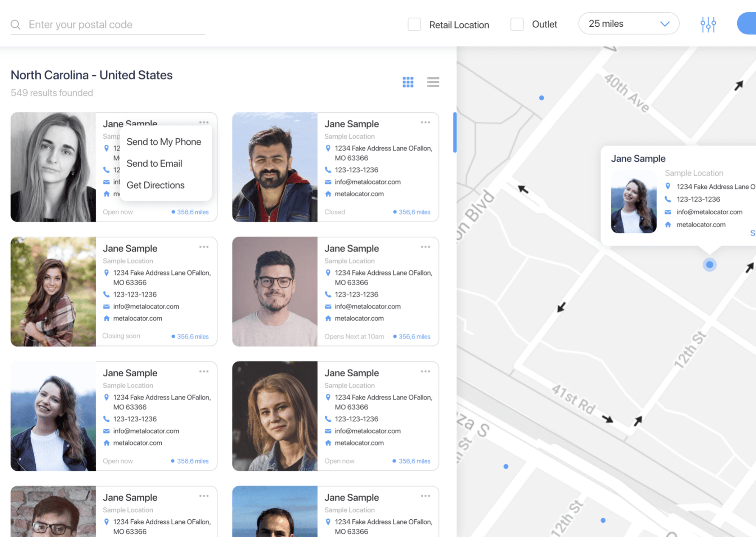
Task: Select Send to Email option
Action: (154, 164)
